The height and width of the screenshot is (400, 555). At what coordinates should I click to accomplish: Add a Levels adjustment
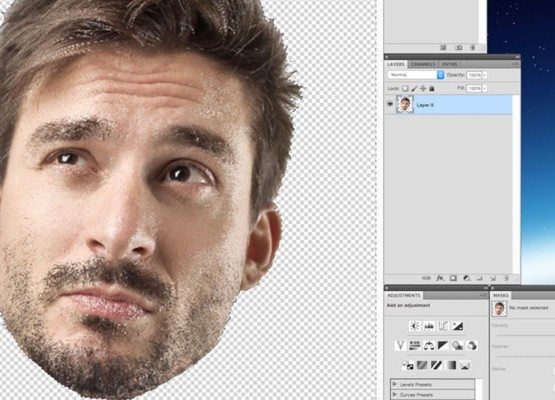coord(429,326)
